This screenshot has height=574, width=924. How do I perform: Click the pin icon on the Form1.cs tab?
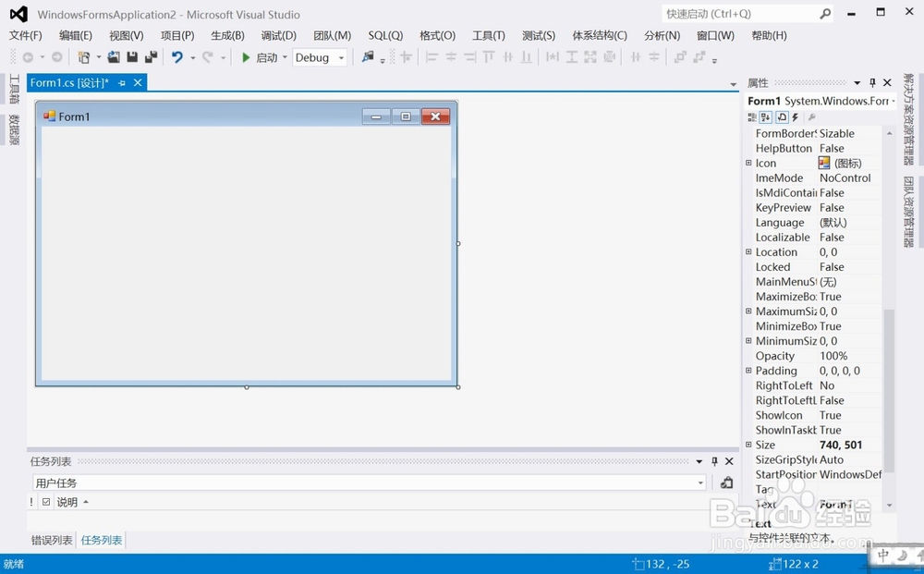click(122, 83)
